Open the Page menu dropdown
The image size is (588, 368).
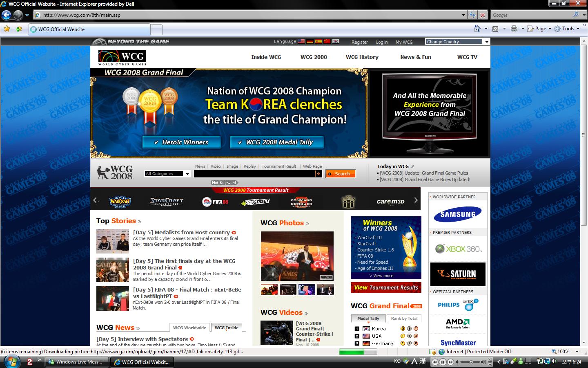tap(539, 29)
